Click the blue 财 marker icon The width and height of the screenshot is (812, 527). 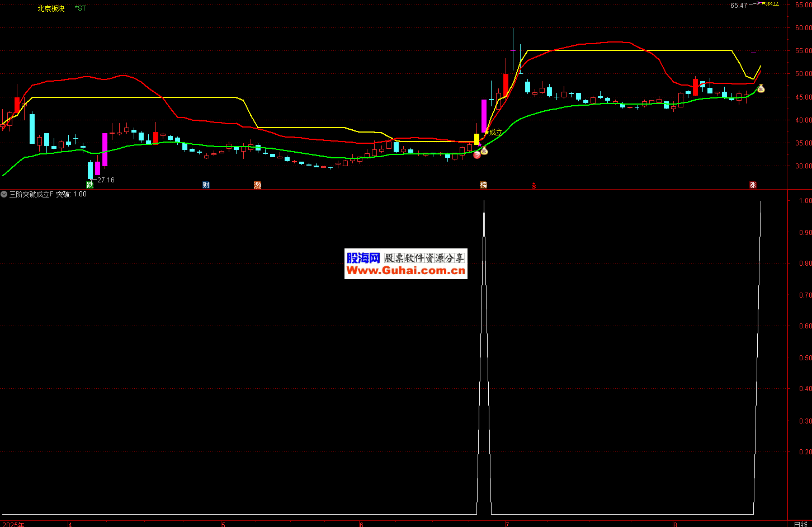pyautogui.click(x=206, y=185)
